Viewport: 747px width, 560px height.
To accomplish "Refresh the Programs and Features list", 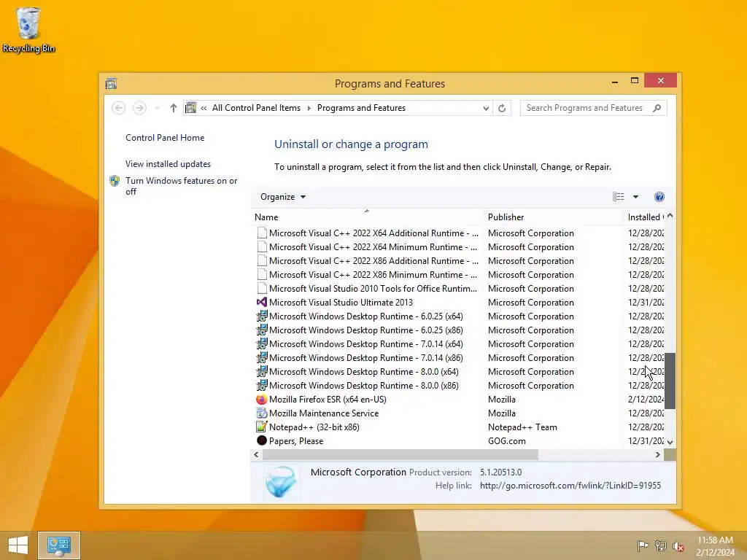I will pyautogui.click(x=502, y=108).
